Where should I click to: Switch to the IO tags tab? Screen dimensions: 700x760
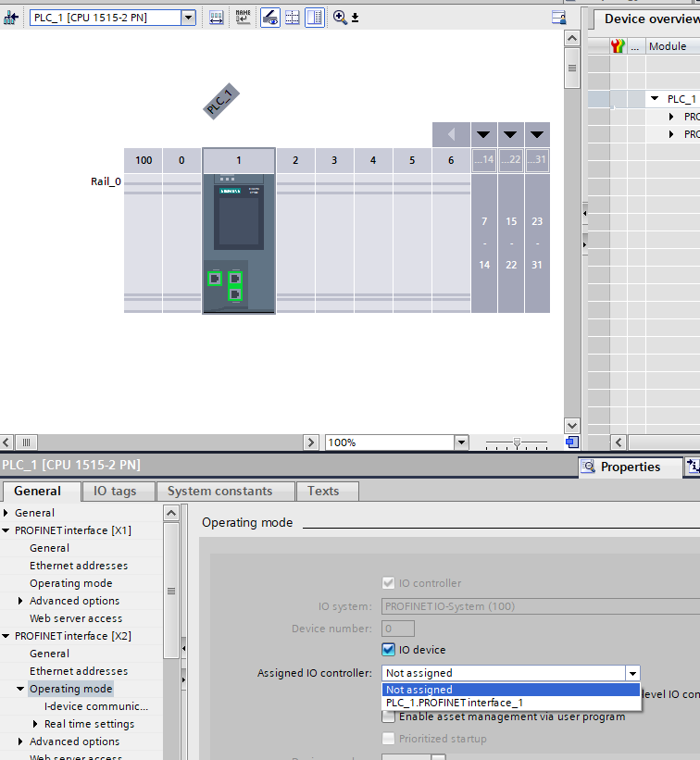pos(115,491)
